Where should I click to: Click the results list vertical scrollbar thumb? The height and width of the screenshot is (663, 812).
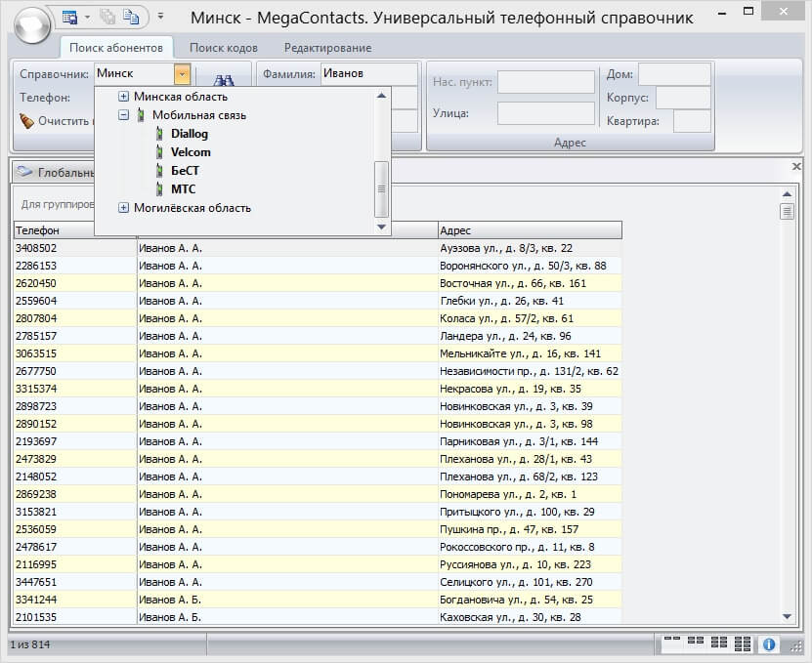pyautogui.click(x=787, y=212)
